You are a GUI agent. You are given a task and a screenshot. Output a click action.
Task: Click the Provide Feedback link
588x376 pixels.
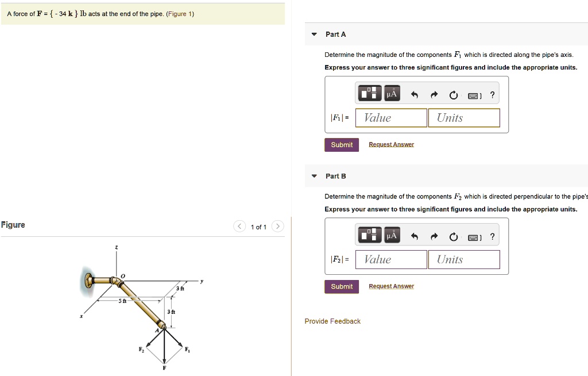point(332,321)
